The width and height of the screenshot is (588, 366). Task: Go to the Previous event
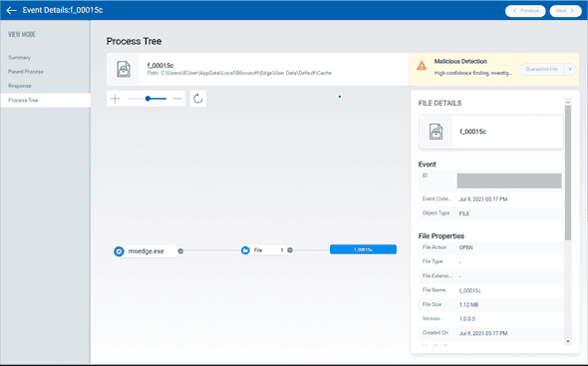(525, 11)
